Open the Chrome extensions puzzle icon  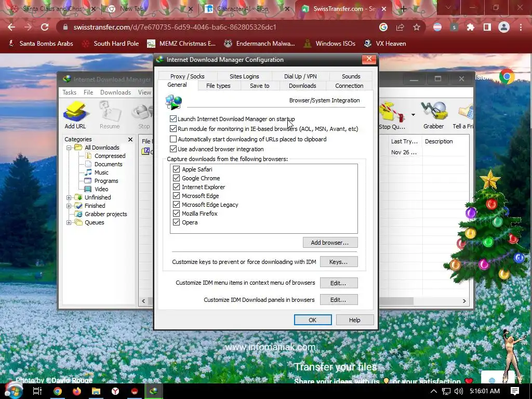(x=471, y=27)
